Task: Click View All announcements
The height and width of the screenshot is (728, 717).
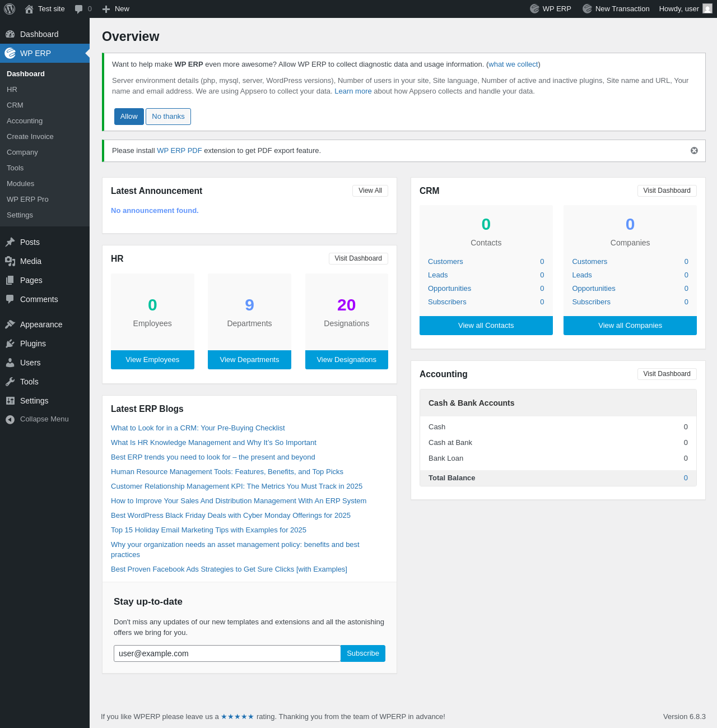Action: pos(370,191)
